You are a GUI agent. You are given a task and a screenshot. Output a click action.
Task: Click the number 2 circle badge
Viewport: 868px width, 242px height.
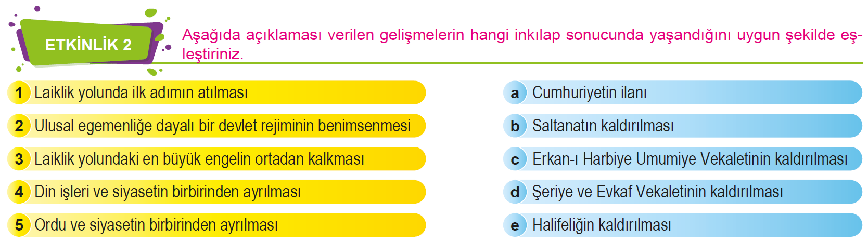pos(19,126)
